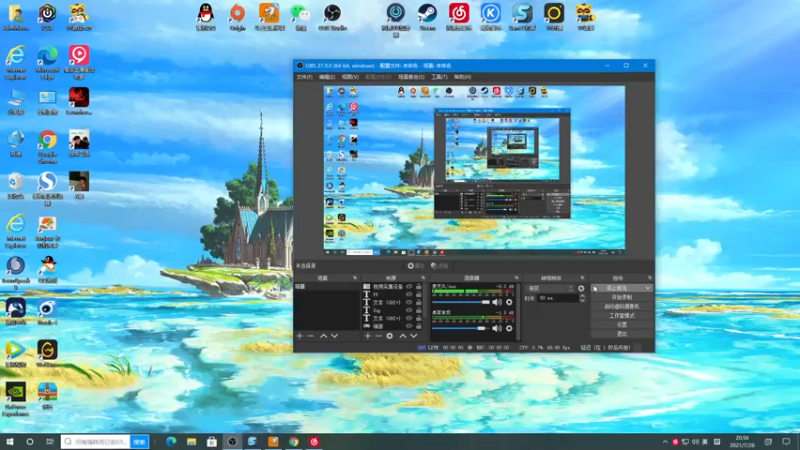
Task: Expand the dropdown arrow on 停止推流
Action: [647, 288]
